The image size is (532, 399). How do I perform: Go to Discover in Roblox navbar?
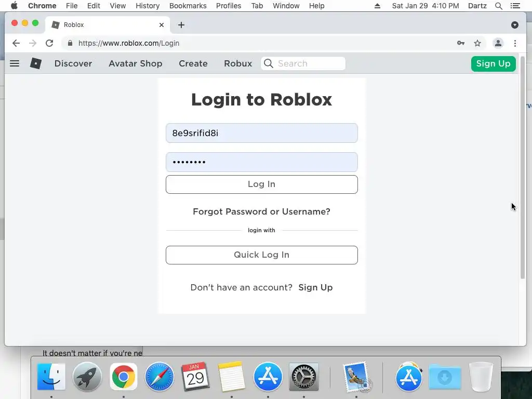pyautogui.click(x=73, y=63)
